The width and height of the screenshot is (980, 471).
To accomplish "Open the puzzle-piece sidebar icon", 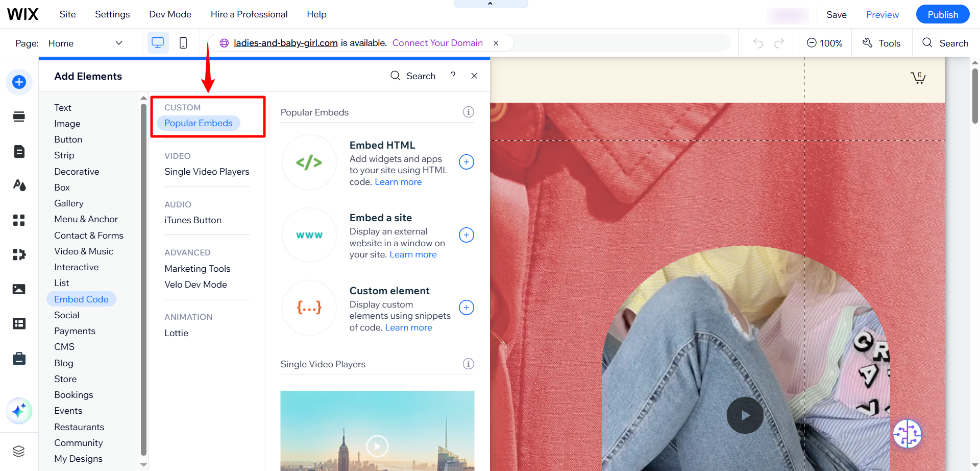I will pos(19,254).
